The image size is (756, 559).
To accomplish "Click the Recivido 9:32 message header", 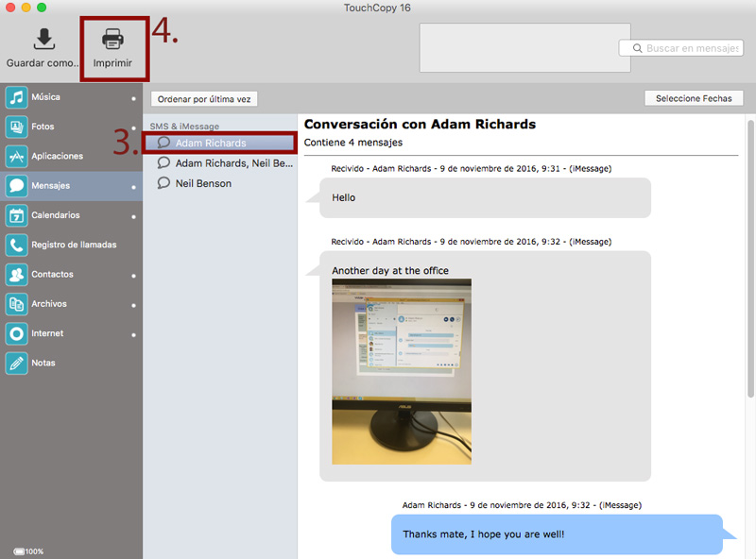I will (471, 242).
